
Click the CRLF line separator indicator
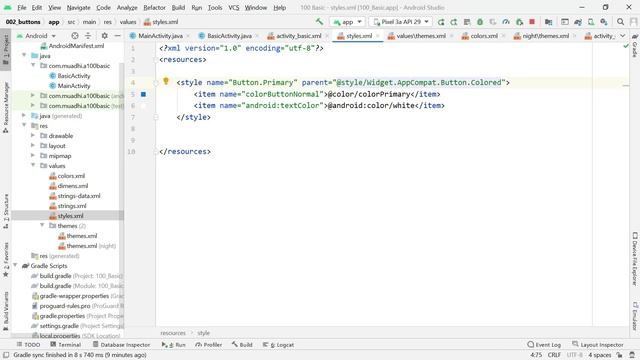[554, 355]
